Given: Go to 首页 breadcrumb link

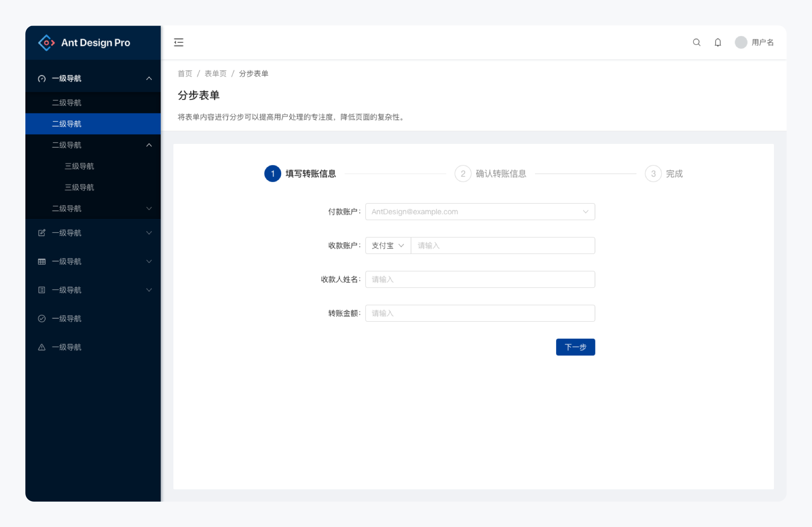Looking at the screenshot, I should pos(185,74).
